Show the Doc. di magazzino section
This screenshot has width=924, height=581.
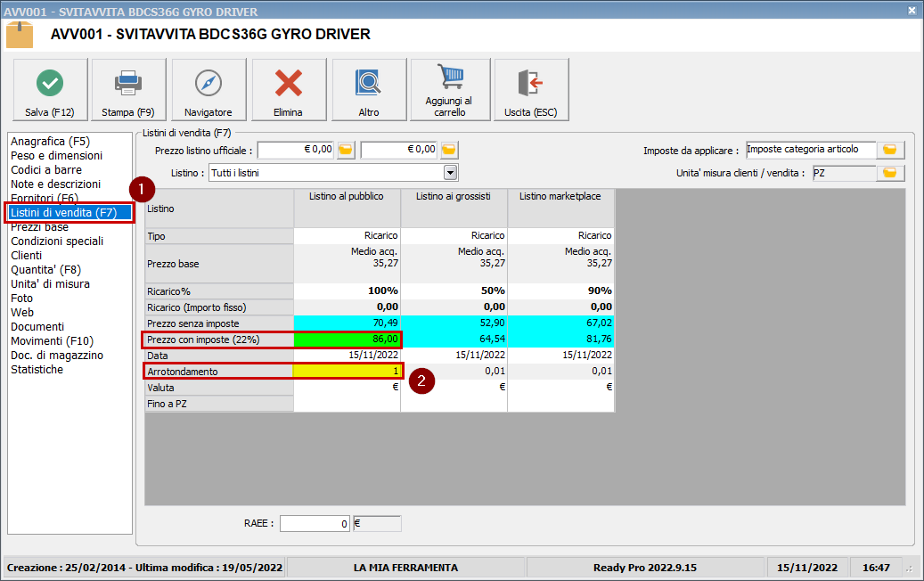coord(57,356)
